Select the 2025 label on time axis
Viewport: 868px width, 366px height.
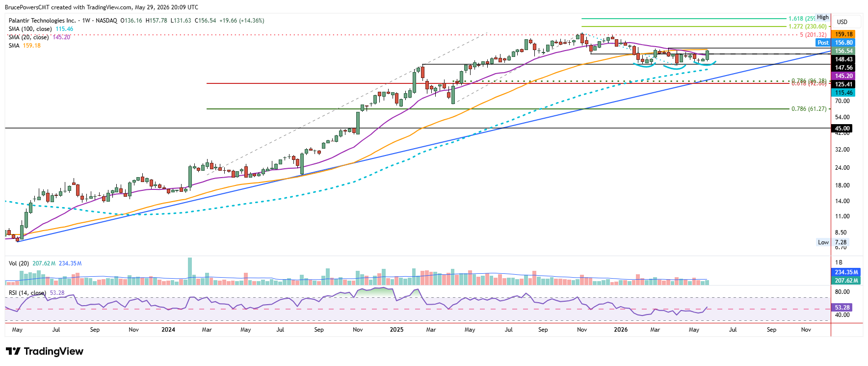[x=396, y=330]
